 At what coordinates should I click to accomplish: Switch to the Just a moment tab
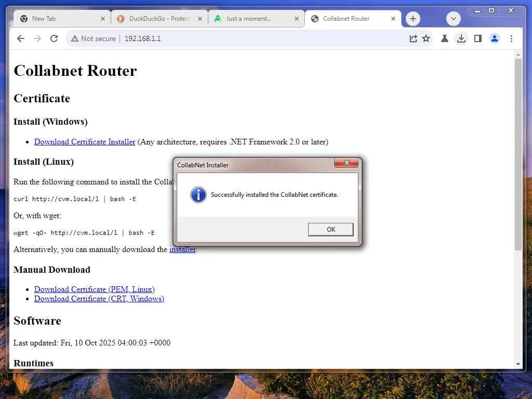[256, 19]
